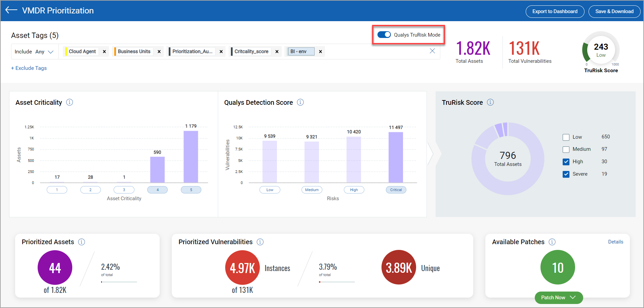The image size is (644, 308).
Task: Check the Medium TruRisk checkbox
Action: pos(566,149)
